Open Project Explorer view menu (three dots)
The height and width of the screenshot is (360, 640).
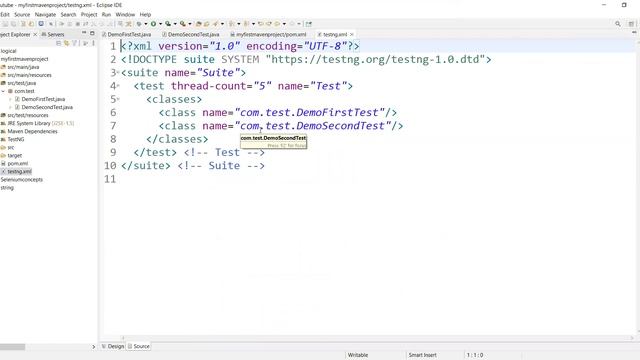(93, 43)
